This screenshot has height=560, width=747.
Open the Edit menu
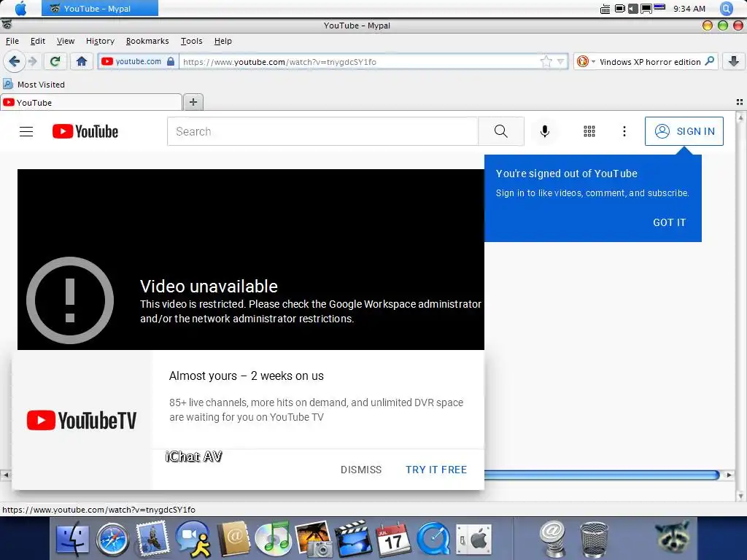(38, 41)
